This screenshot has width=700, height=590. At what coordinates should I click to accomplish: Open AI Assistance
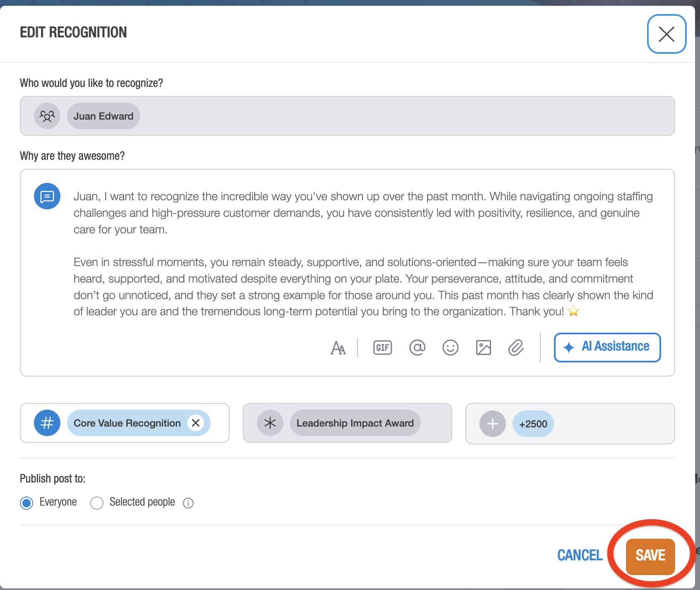[607, 347]
